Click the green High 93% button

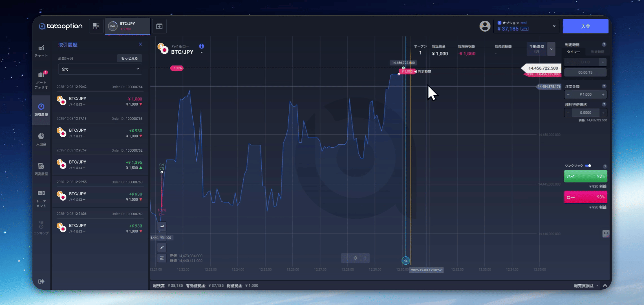coord(585,177)
